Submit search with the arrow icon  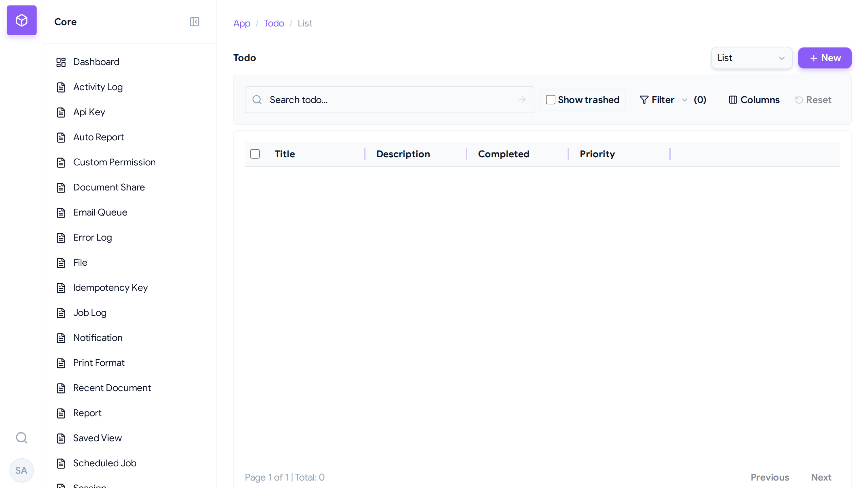click(522, 100)
